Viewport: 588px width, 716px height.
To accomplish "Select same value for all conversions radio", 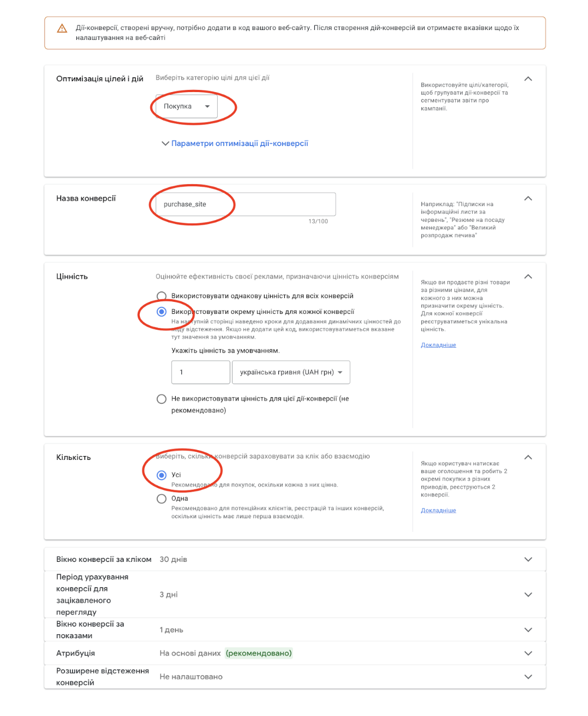I will (x=162, y=296).
